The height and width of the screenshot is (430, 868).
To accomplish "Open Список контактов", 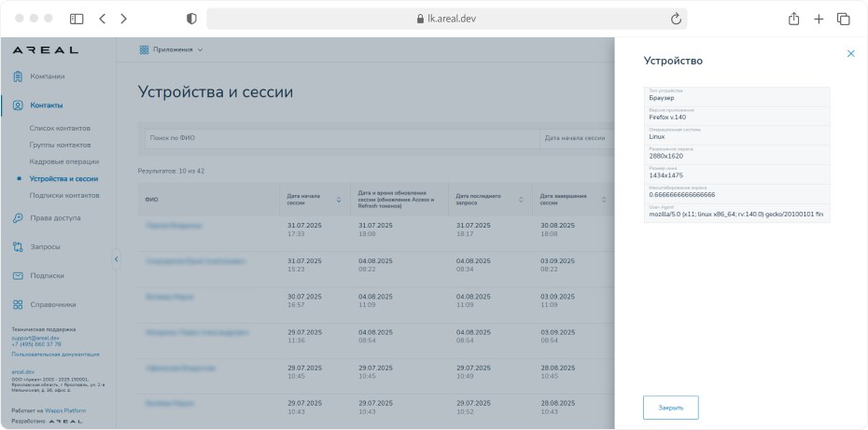I will [60, 128].
